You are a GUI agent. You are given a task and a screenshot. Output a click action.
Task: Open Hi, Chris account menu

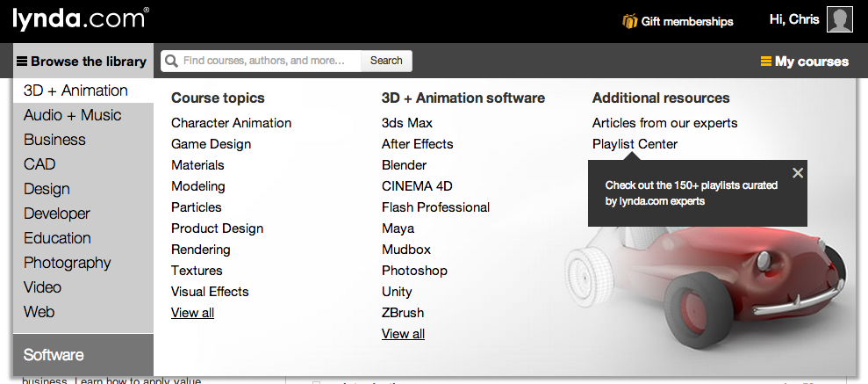(x=794, y=20)
